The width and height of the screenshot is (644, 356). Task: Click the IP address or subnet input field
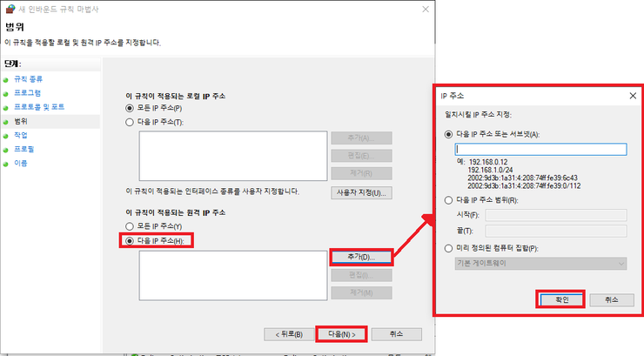pyautogui.click(x=540, y=149)
